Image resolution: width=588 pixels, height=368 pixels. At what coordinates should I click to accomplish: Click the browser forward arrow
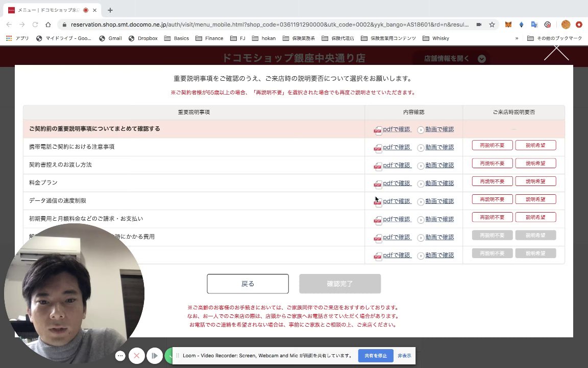[22, 25]
